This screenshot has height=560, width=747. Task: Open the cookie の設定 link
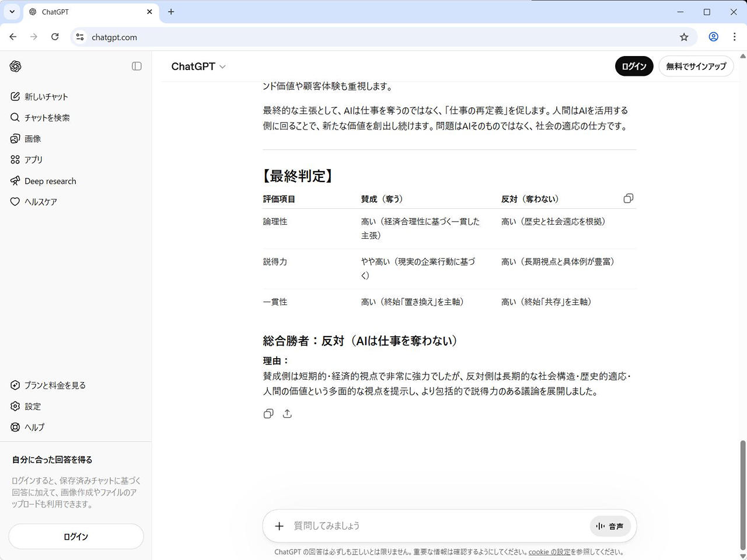pyautogui.click(x=549, y=552)
